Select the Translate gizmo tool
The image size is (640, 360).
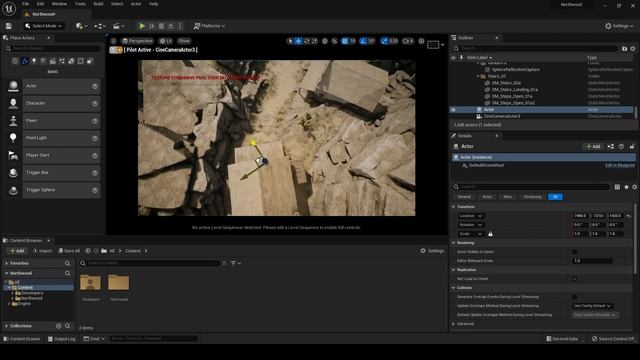[x=298, y=41]
